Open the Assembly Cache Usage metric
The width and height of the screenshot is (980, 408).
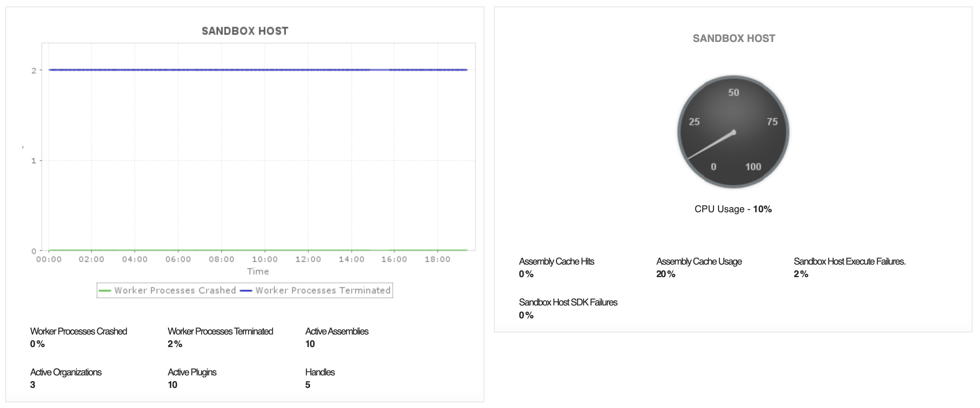(x=699, y=261)
